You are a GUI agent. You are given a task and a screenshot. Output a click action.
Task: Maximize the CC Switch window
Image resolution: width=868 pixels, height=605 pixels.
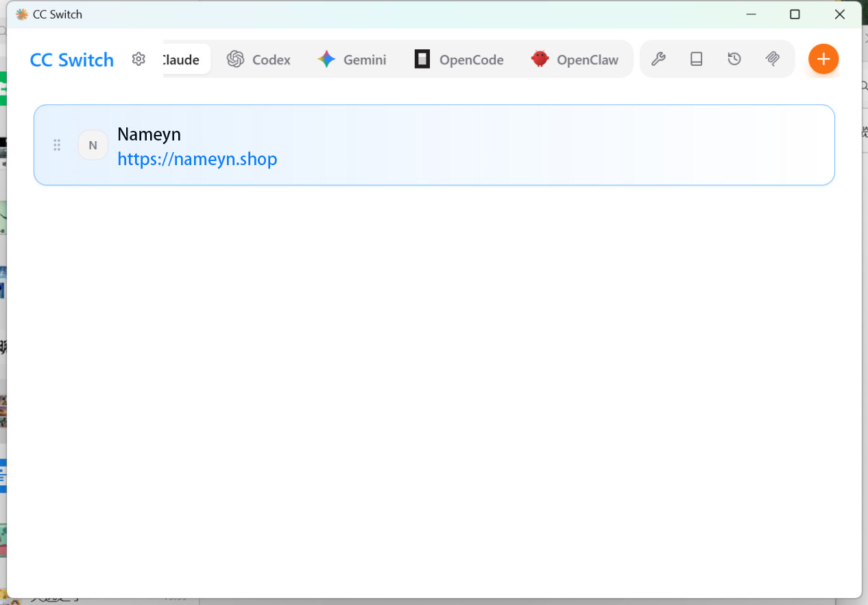795,14
